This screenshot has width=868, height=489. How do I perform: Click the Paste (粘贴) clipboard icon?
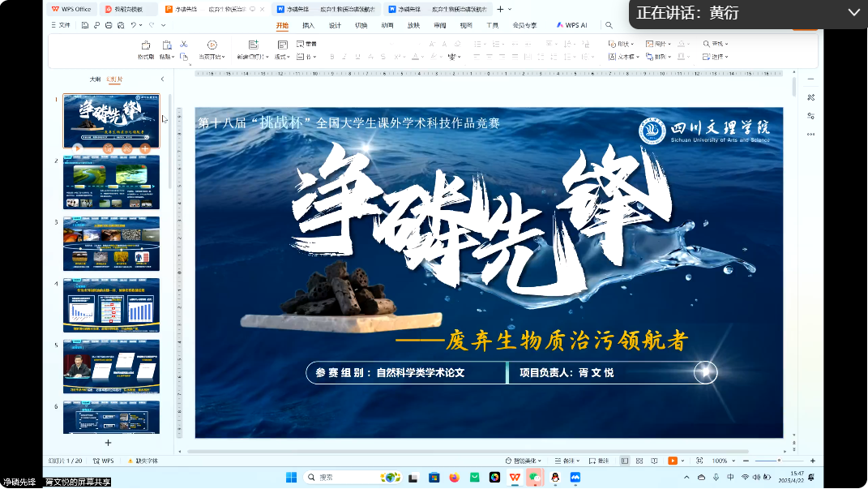click(167, 45)
